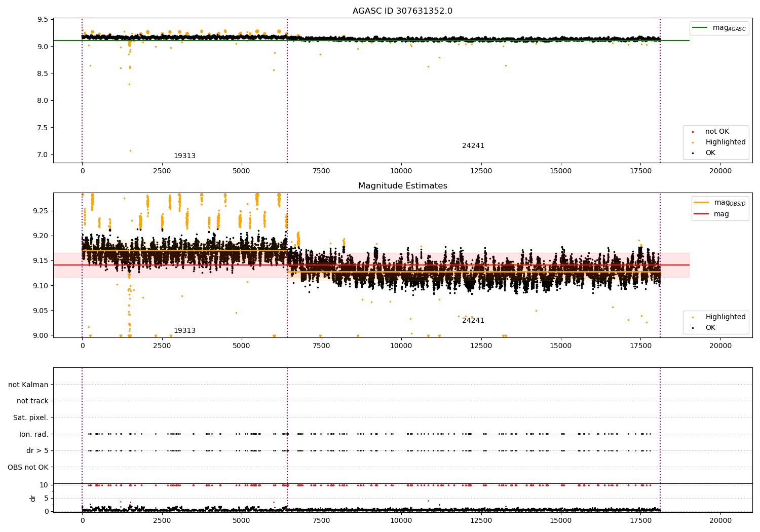The height and width of the screenshot is (532, 760).
Task: Click obsid label 24241 in Magnitude Estimates plot
Action: 473,321
